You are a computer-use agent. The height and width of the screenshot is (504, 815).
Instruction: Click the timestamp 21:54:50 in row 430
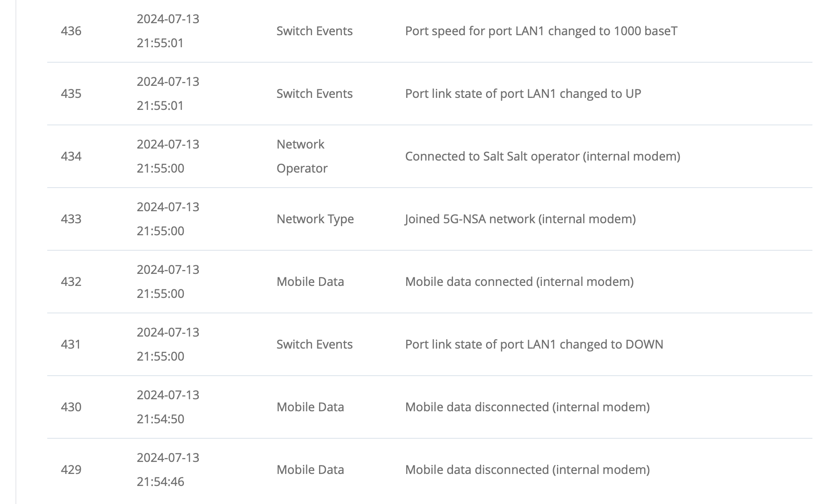(161, 419)
